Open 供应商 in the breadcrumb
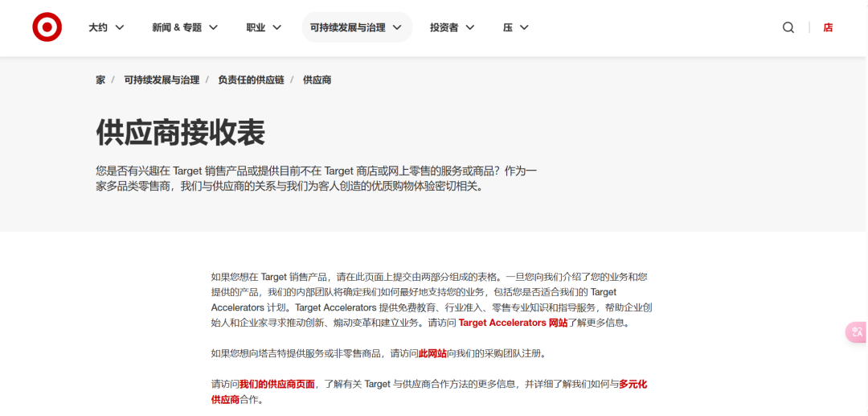Image resolution: width=868 pixels, height=416 pixels. (317, 80)
